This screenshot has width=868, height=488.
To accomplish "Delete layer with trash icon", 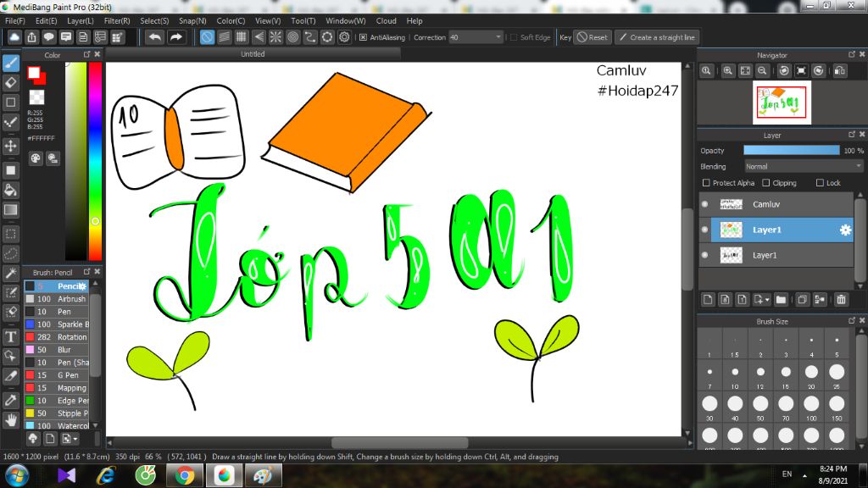I will point(842,299).
